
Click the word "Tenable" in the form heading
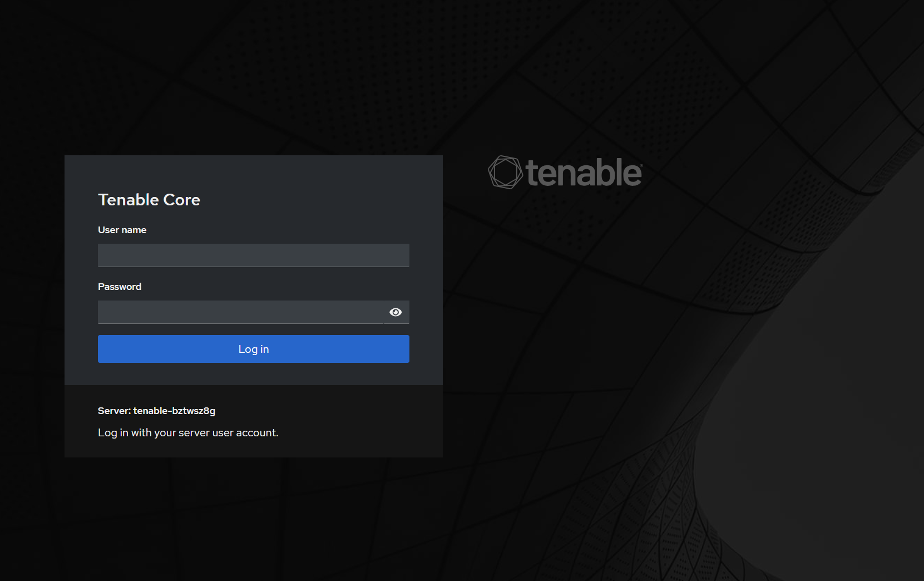pyautogui.click(x=129, y=200)
